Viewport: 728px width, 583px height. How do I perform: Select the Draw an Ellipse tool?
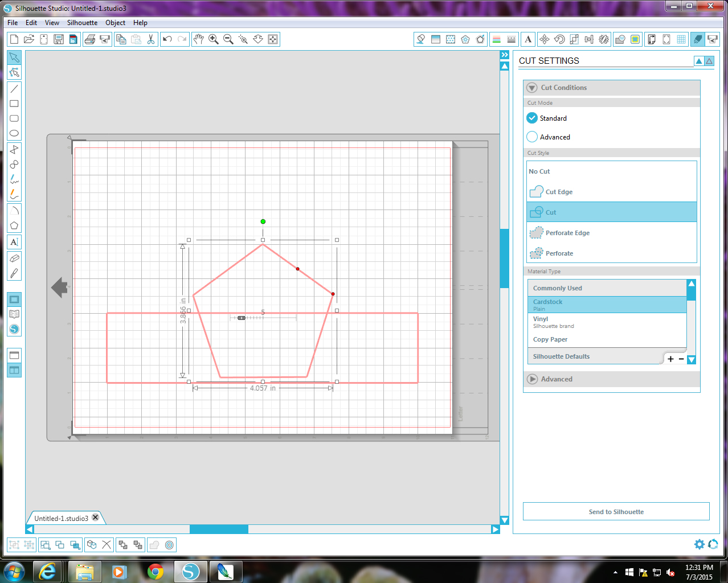click(14, 133)
